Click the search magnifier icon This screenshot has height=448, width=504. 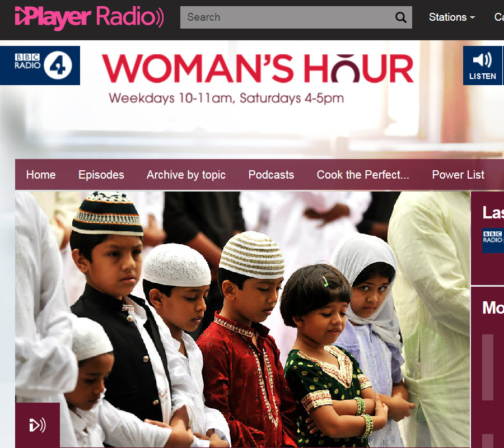pos(400,17)
